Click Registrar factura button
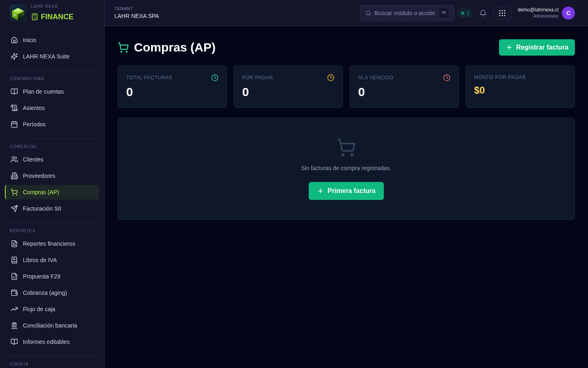This screenshot has height=368, width=588. click(x=537, y=47)
